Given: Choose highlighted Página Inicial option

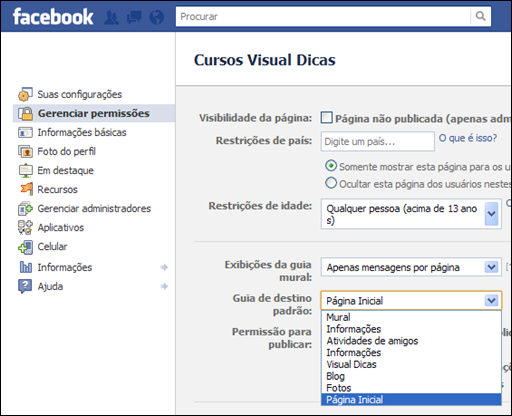Looking at the screenshot, I should (x=411, y=399).
